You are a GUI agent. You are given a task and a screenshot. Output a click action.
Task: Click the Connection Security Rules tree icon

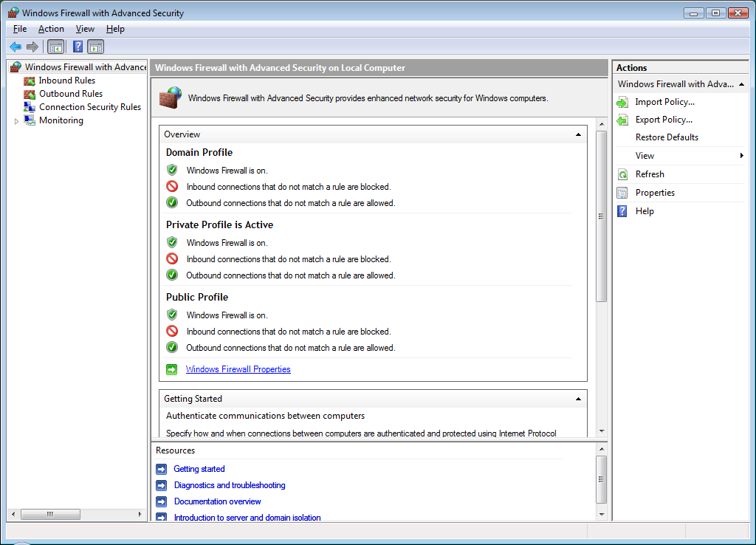click(x=30, y=107)
